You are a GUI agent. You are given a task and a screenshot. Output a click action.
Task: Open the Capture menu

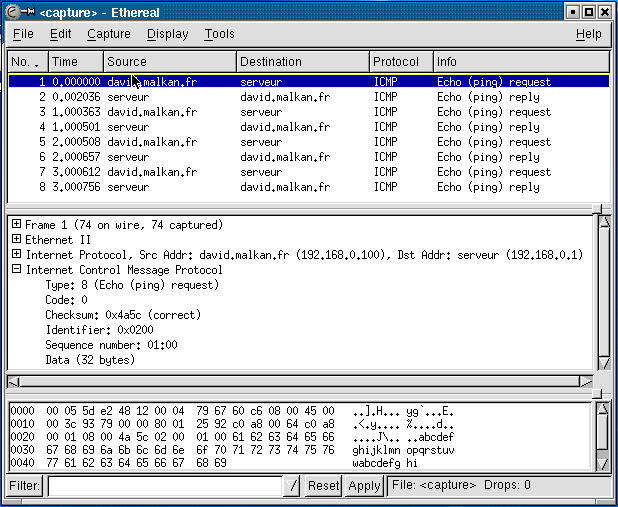tap(108, 34)
